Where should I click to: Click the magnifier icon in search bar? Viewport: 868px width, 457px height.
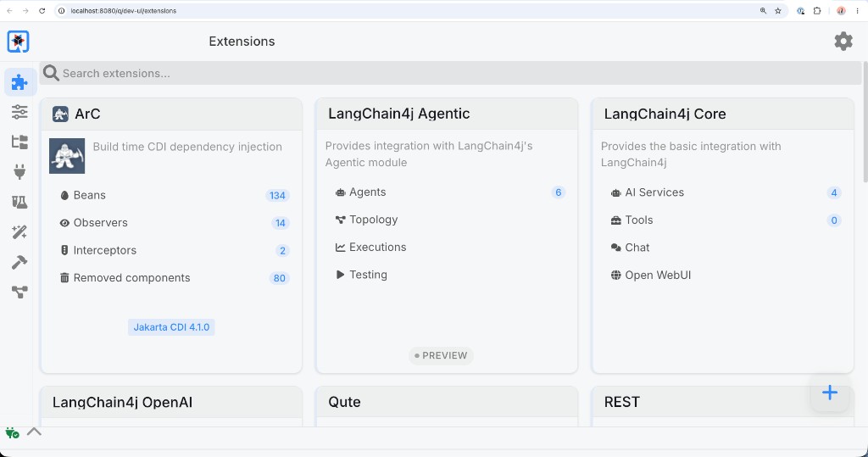click(x=51, y=73)
